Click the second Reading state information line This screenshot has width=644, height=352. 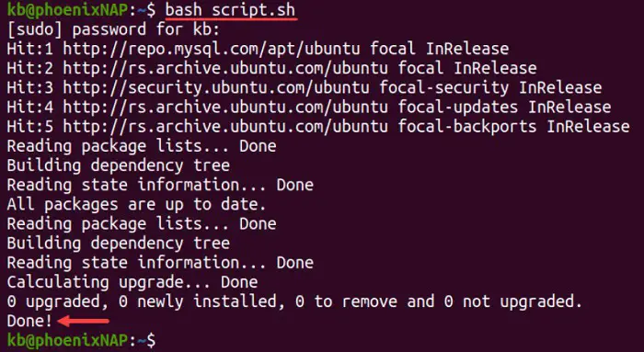(160, 263)
